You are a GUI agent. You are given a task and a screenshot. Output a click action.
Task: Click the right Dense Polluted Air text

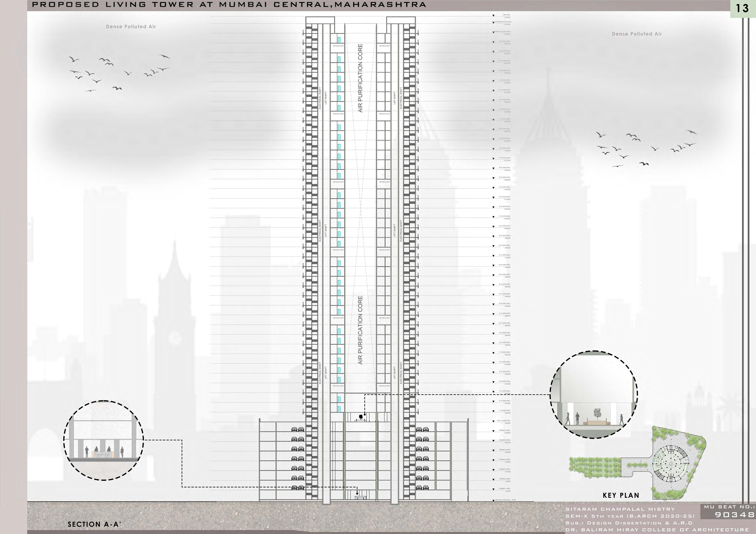[637, 34]
